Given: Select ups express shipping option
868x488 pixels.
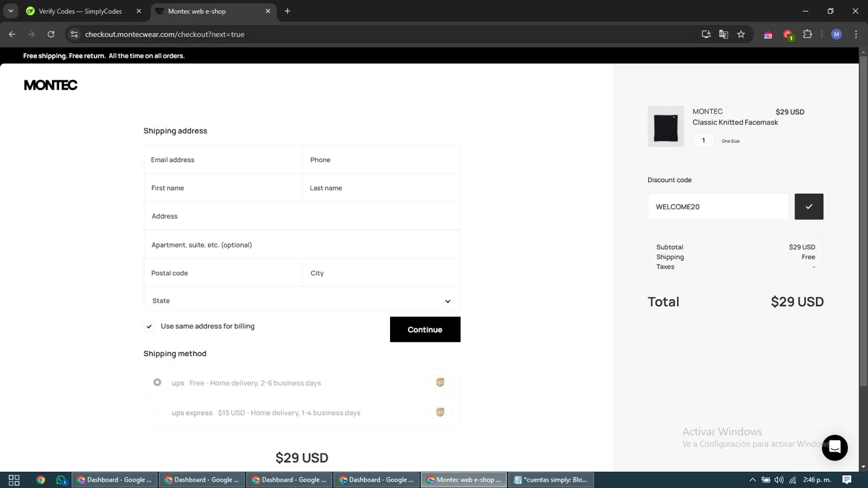Looking at the screenshot, I should pos(157,412).
